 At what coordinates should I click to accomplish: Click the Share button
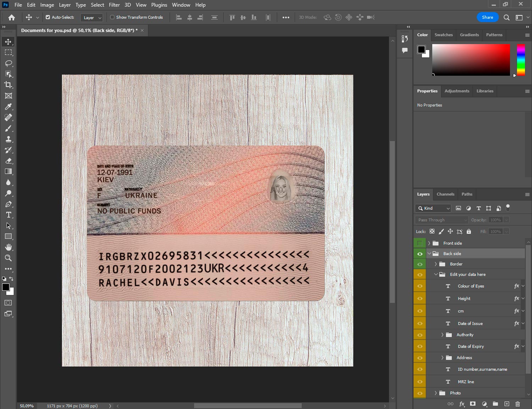tap(488, 17)
